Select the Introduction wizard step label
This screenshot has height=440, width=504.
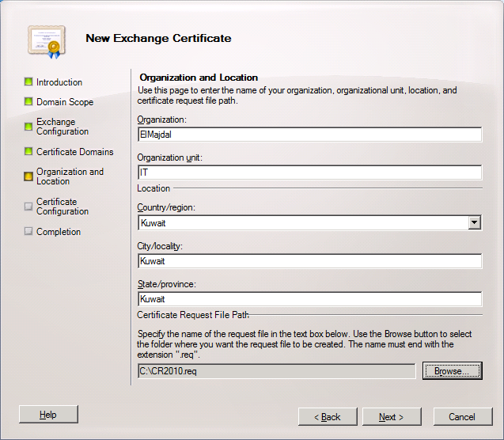point(59,82)
